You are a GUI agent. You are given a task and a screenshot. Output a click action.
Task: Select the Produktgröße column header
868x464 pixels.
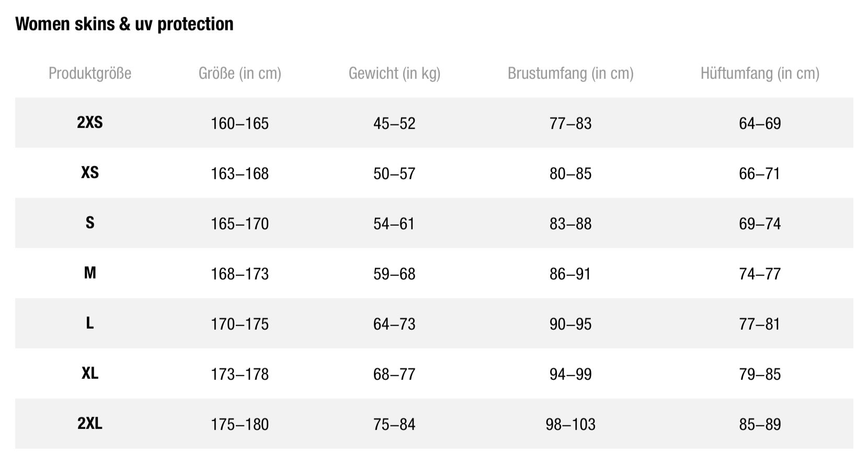[90, 73]
